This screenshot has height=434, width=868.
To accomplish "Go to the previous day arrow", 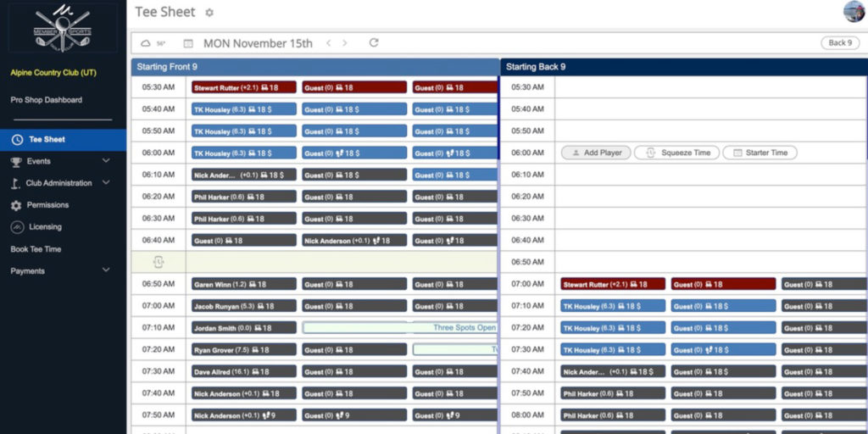I will tap(329, 43).
